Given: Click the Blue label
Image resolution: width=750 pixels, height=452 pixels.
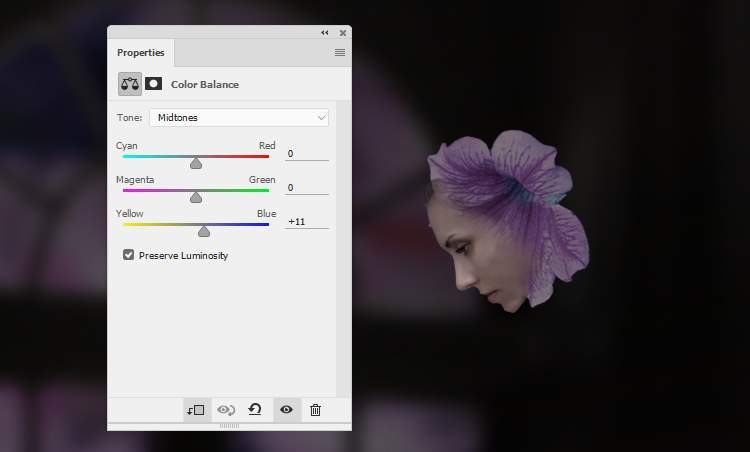Looking at the screenshot, I should 266,214.
